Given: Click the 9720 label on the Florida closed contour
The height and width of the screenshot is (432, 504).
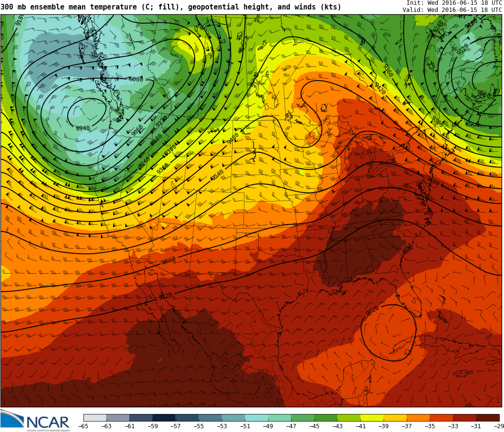Looking at the screenshot, I should coord(372,311).
